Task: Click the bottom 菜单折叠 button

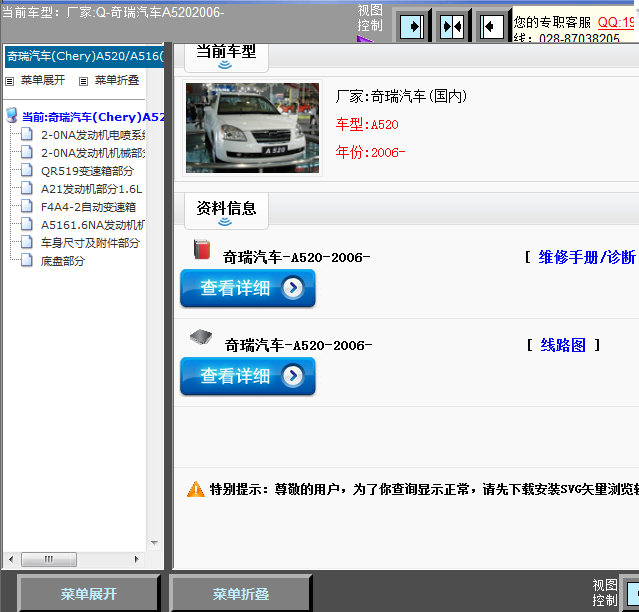Action: (241, 594)
